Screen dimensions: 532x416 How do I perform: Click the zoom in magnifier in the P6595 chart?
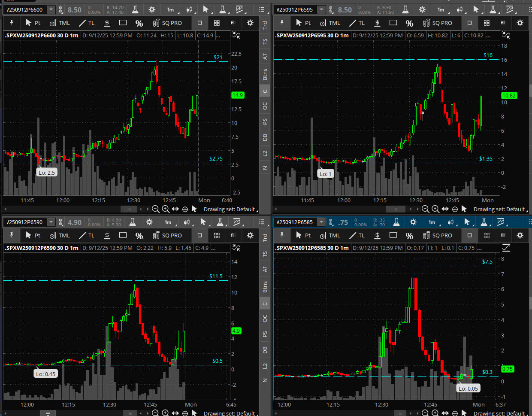coord(435,209)
